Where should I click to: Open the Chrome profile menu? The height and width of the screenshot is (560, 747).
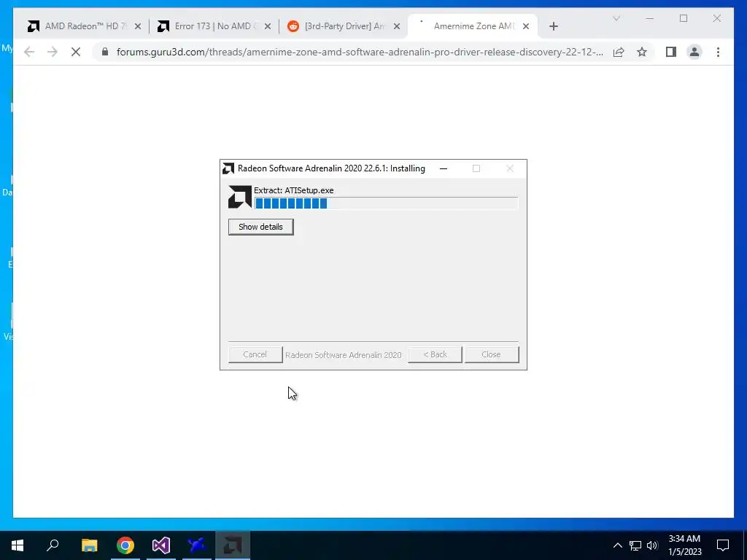pyautogui.click(x=694, y=52)
